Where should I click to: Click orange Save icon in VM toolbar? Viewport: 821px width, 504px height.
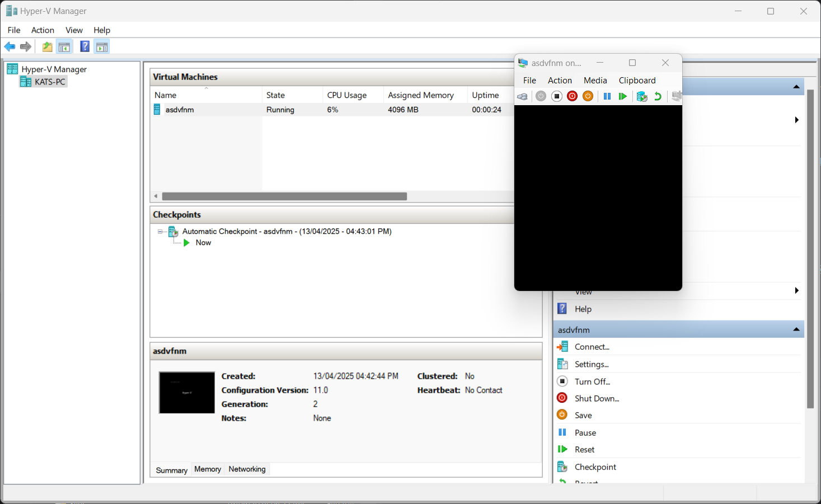coord(588,96)
